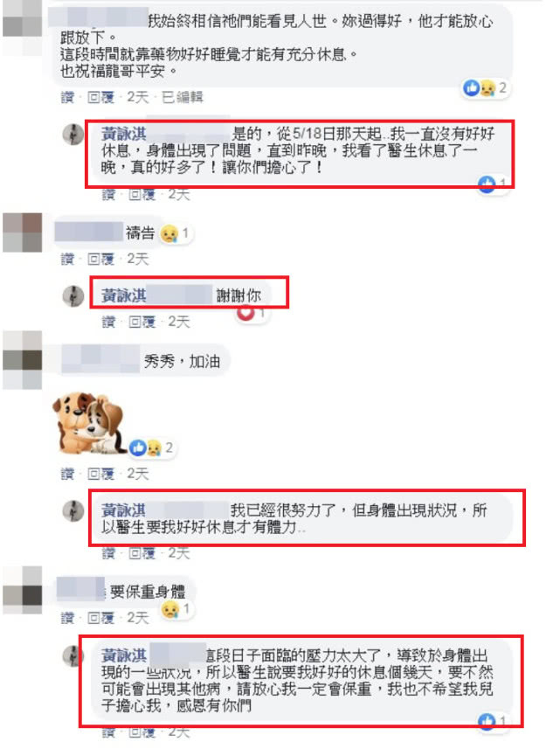This screenshot has height=749, width=560.
Task: Open 黃詠淇's name in the 我已經很努力了 reply
Action: click(x=124, y=510)
